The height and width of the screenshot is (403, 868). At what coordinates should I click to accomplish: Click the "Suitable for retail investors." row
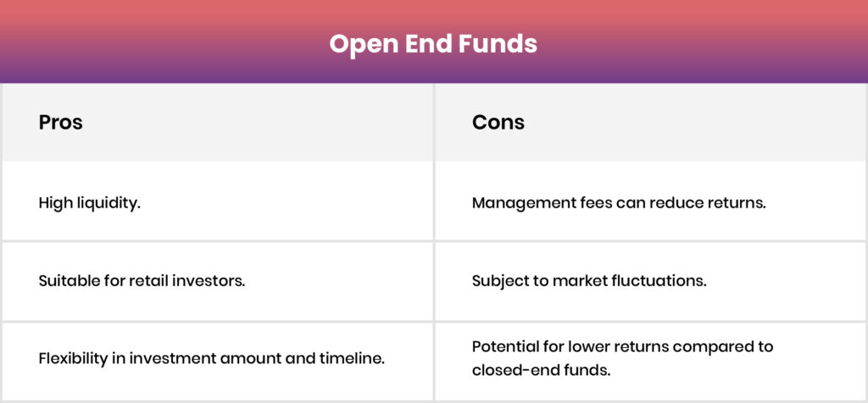pyautogui.click(x=142, y=280)
